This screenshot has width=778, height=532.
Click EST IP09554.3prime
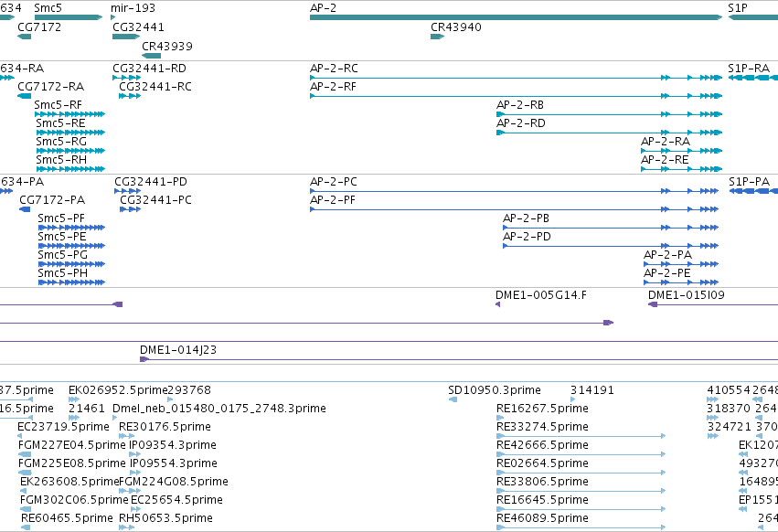[x=135, y=473]
